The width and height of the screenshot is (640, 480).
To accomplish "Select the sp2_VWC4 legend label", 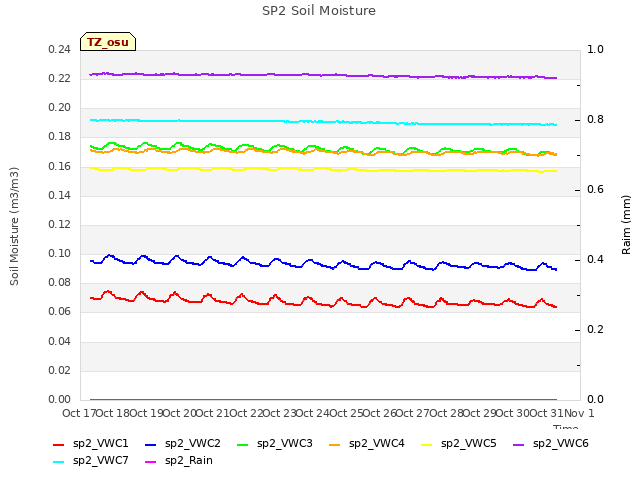I will click(376, 444).
